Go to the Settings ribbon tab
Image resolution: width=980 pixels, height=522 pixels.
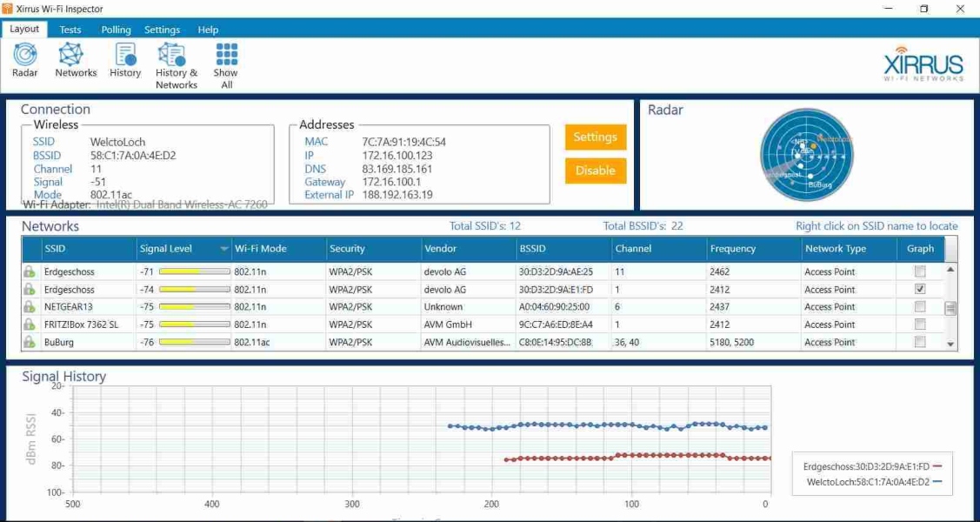pyautogui.click(x=162, y=30)
